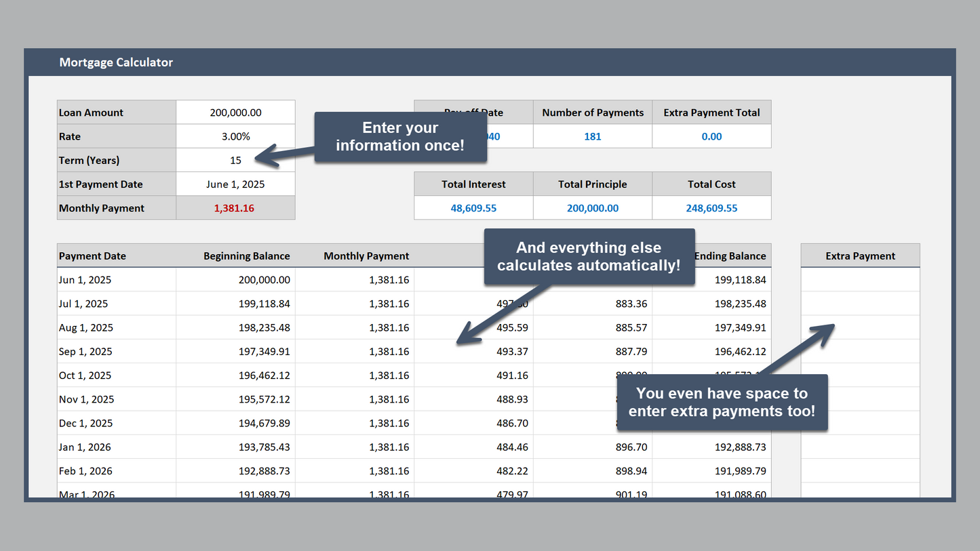Select the Total Principle value 200,000.00
The height and width of the screenshot is (551, 980).
click(x=593, y=208)
